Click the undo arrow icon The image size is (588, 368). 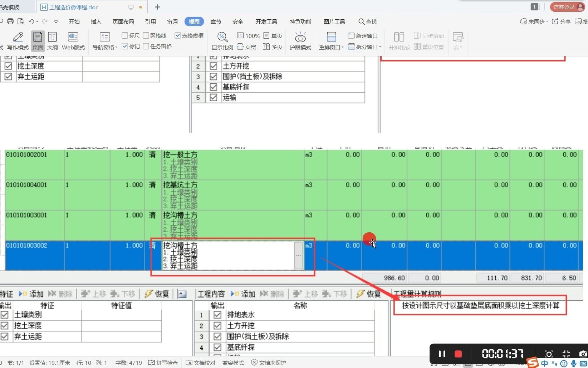[x=31, y=21]
